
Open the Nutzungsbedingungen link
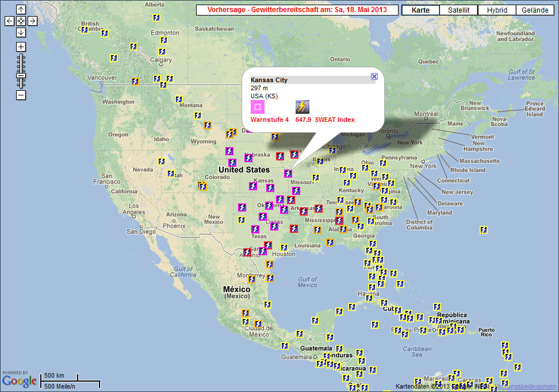(526, 386)
